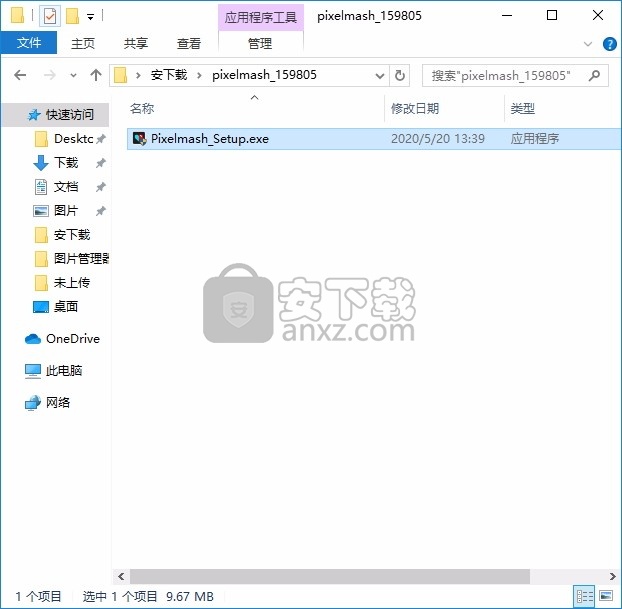The height and width of the screenshot is (609, 622).
Task: Select OneDrive in the navigation pane
Action: (x=62, y=339)
